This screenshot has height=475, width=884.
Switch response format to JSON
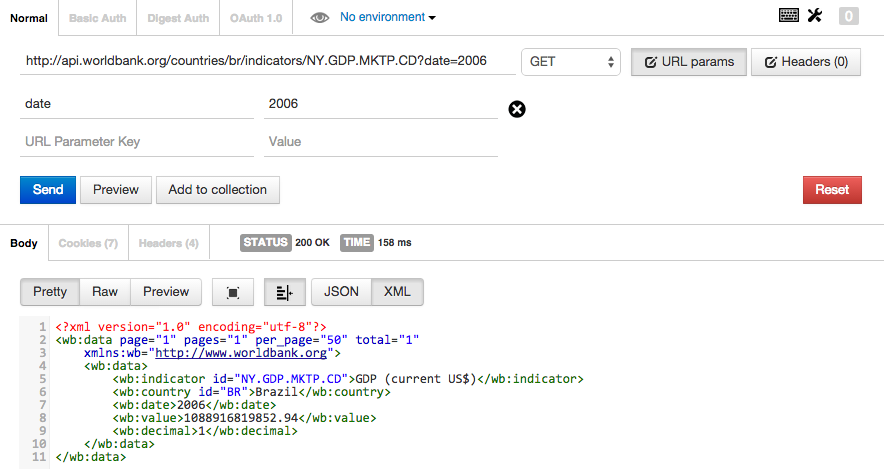point(341,292)
